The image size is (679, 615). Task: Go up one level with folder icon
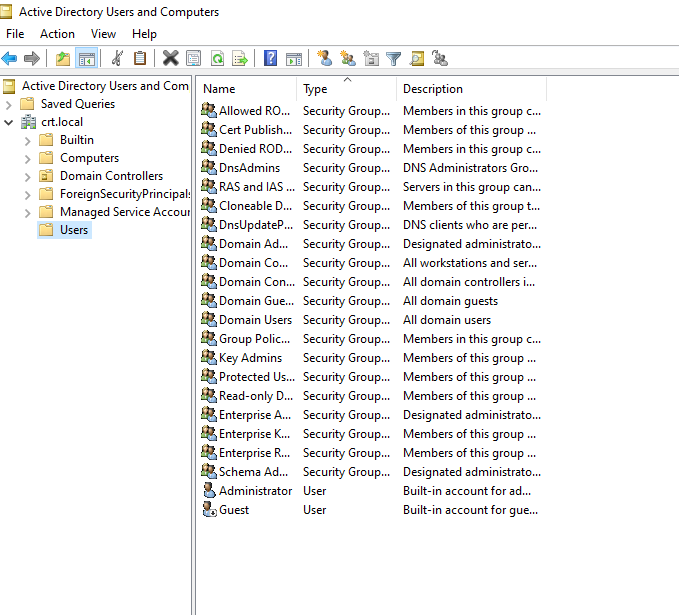(63, 58)
